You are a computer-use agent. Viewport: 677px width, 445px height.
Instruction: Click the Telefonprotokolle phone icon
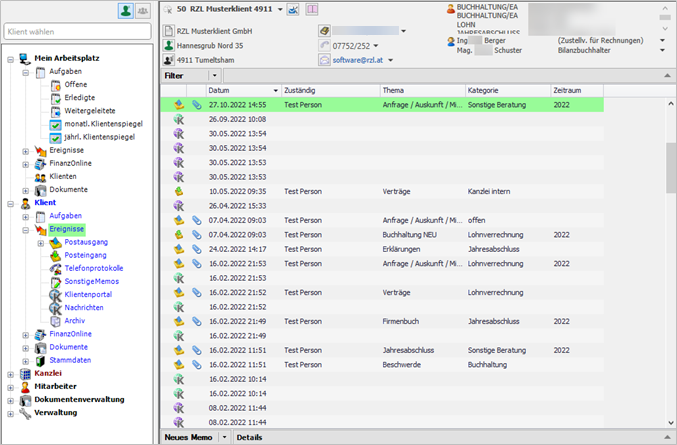point(56,268)
